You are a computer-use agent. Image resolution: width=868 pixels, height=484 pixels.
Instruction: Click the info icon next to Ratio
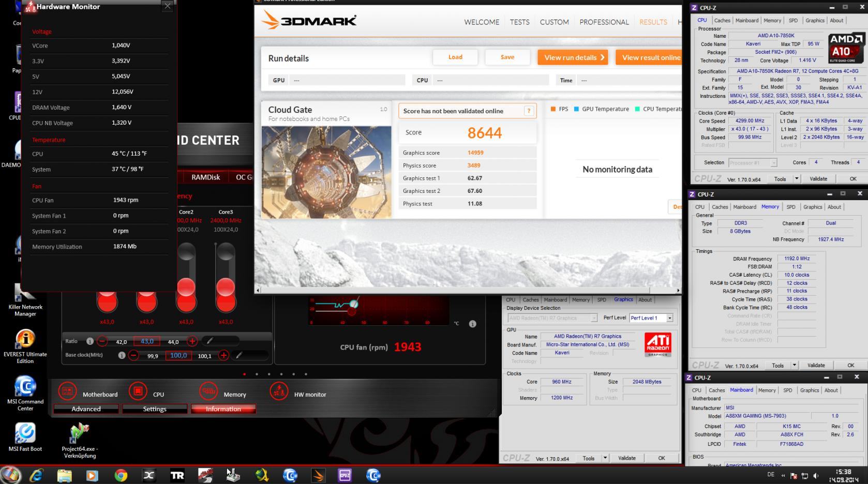90,341
